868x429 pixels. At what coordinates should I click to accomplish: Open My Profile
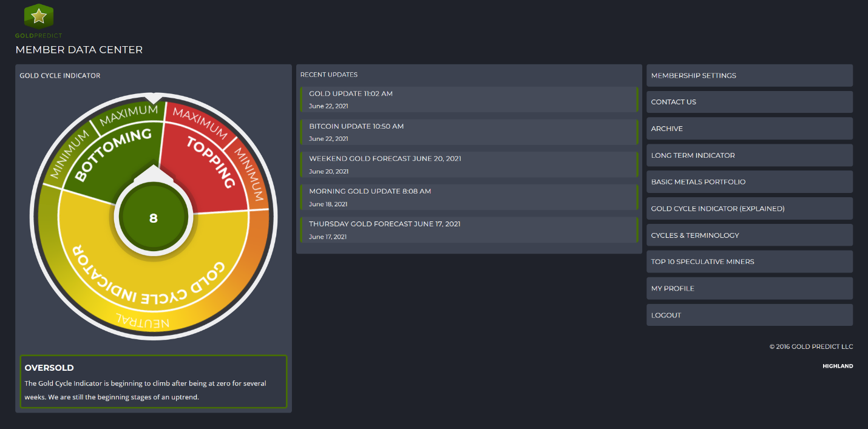(x=673, y=289)
